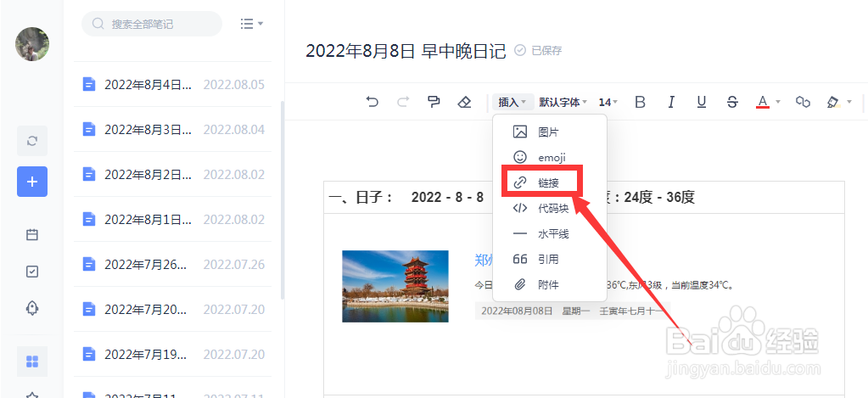Redo the last undone edit

tap(404, 102)
